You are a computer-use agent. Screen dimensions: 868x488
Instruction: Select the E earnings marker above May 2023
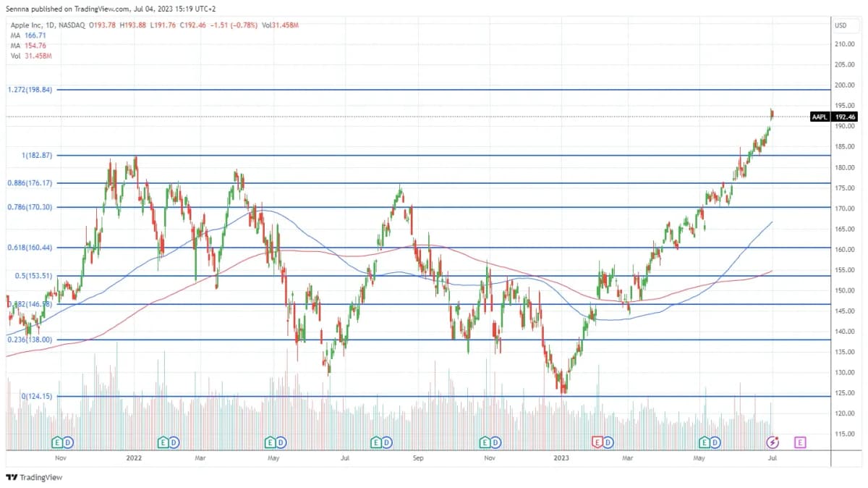(704, 442)
